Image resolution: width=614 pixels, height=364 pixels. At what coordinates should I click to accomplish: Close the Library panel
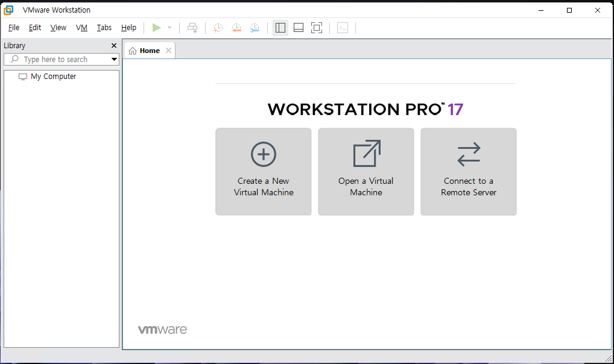(114, 45)
